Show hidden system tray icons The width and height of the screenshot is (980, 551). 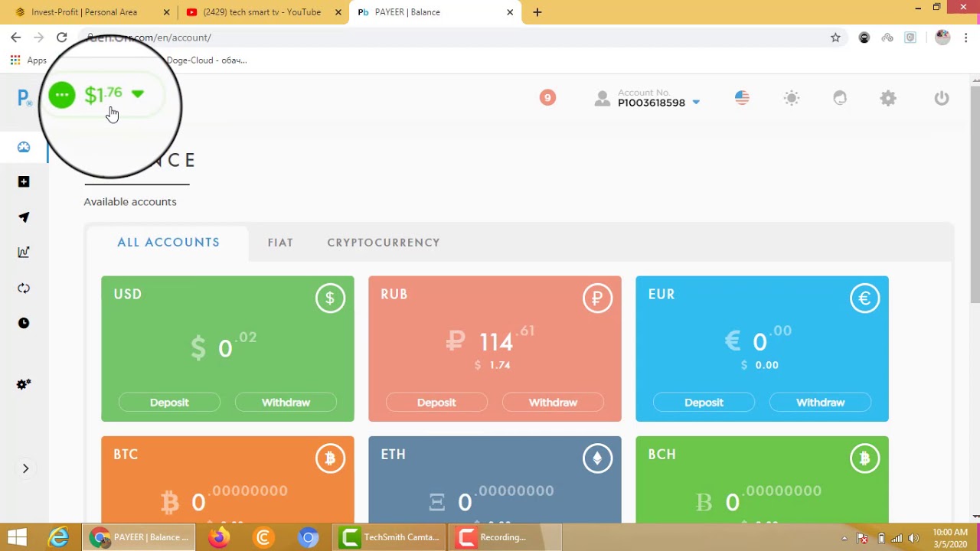coord(844,538)
